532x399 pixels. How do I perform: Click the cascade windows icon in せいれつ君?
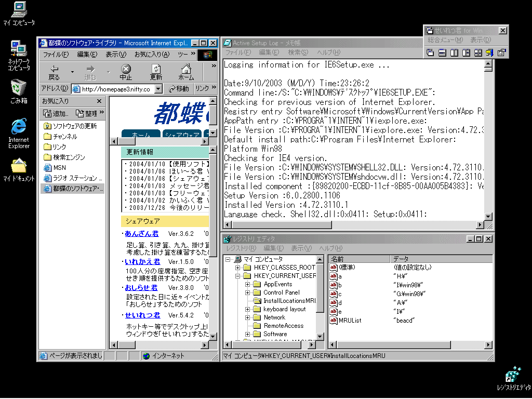pyautogui.click(x=430, y=52)
